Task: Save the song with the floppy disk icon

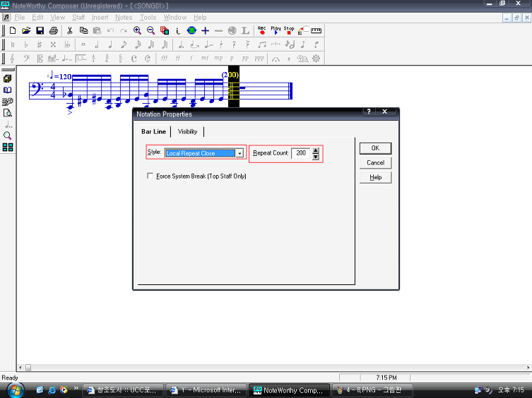Action: tap(40, 30)
